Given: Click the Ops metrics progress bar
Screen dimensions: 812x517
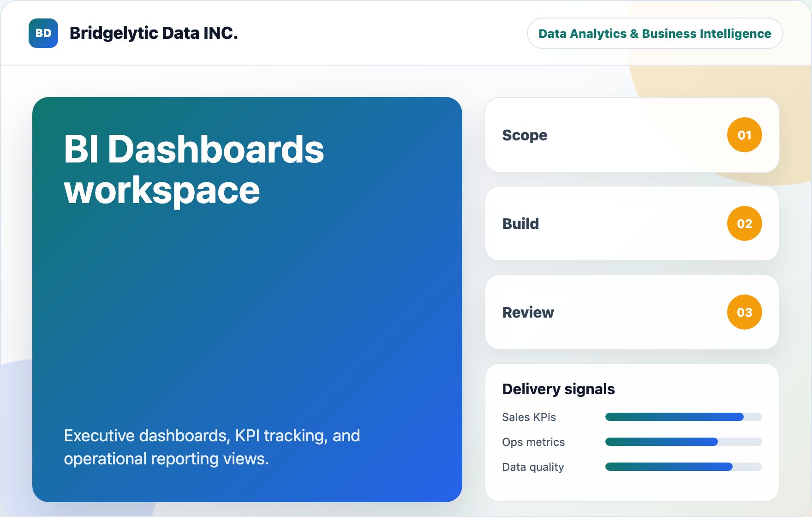Looking at the screenshot, I should [683, 442].
